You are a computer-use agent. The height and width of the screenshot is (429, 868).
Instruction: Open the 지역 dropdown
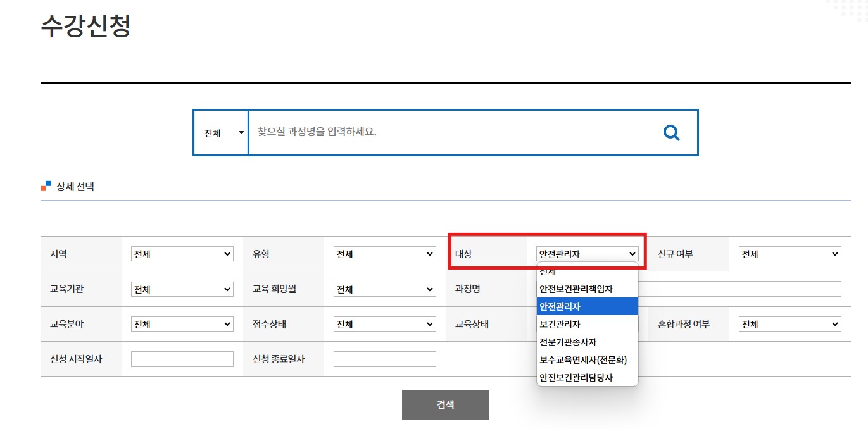[x=182, y=253]
